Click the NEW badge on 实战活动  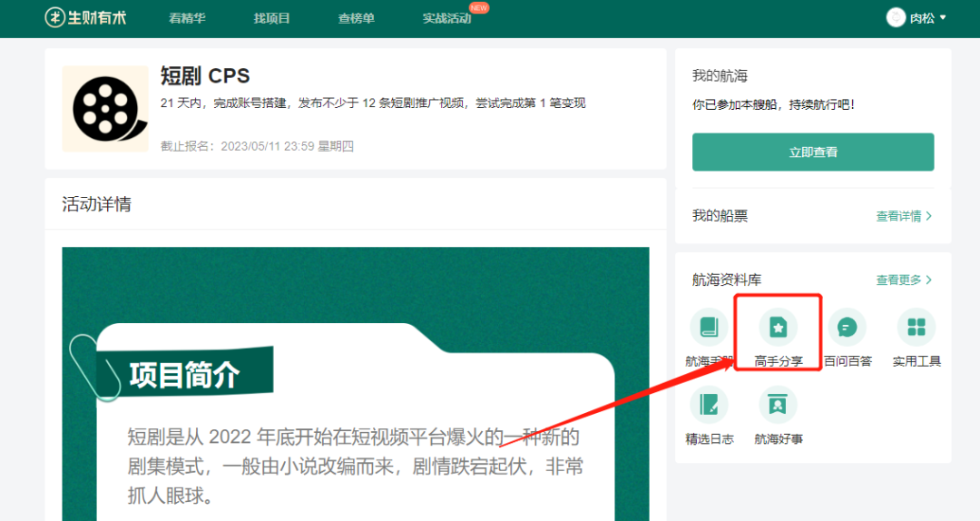(x=479, y=7)
